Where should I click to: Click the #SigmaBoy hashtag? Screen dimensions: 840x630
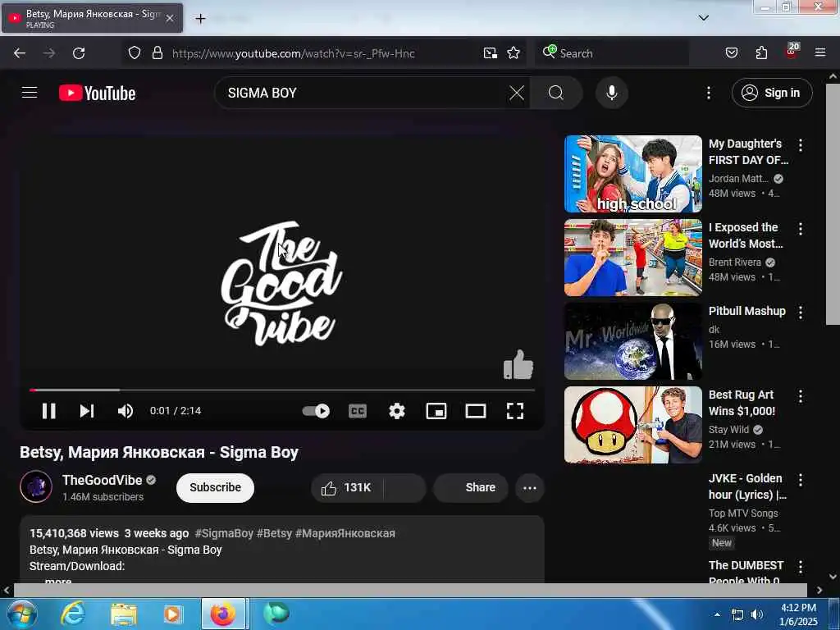click(x=224, y=533)
